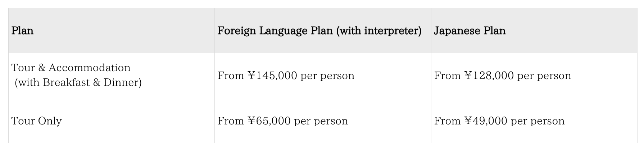Select the "From ¥145,000 per person" cell
The height and width of the screenshot is (150, 644).
(x=286, y=76)
